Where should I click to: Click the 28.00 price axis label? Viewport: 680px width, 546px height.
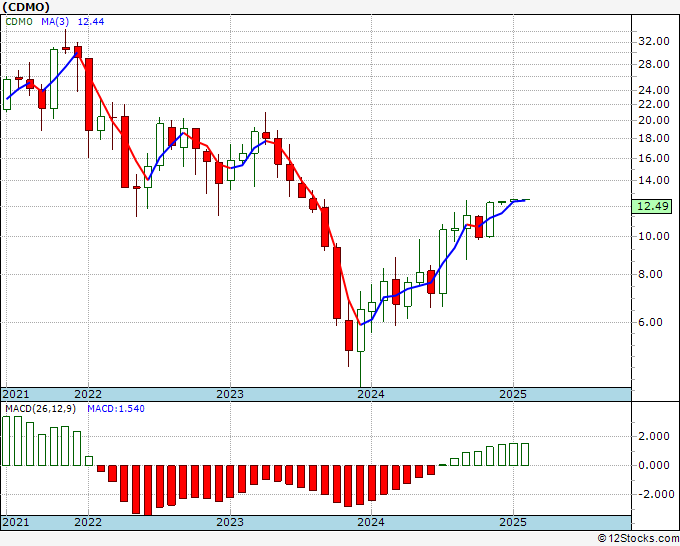pos(654,64)
